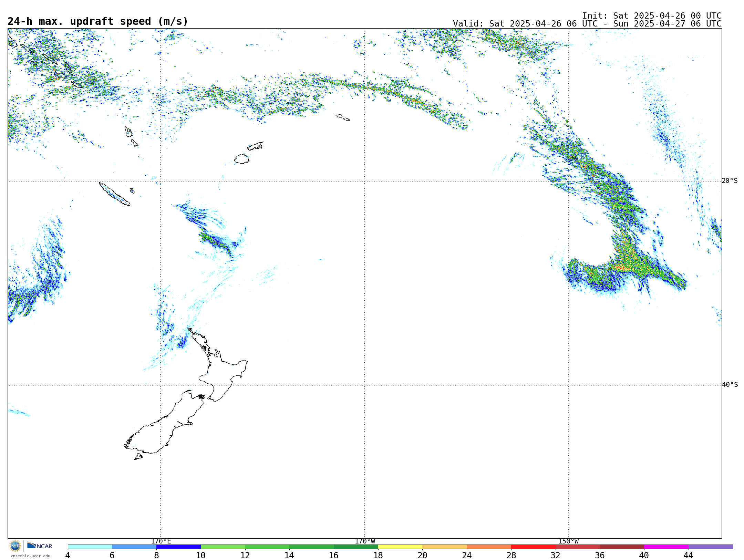Click the '170°W' longitude label

[x=365, y=541]
